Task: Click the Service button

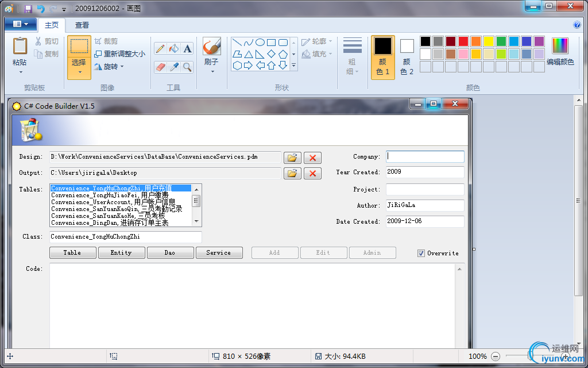Action: click(x=219, y=253)
